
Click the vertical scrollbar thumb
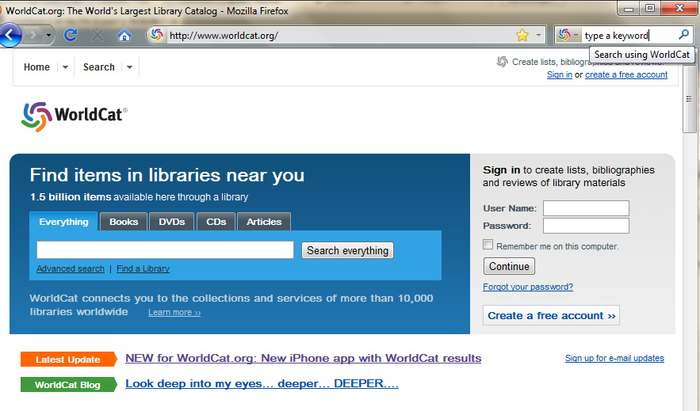[688, 99]
